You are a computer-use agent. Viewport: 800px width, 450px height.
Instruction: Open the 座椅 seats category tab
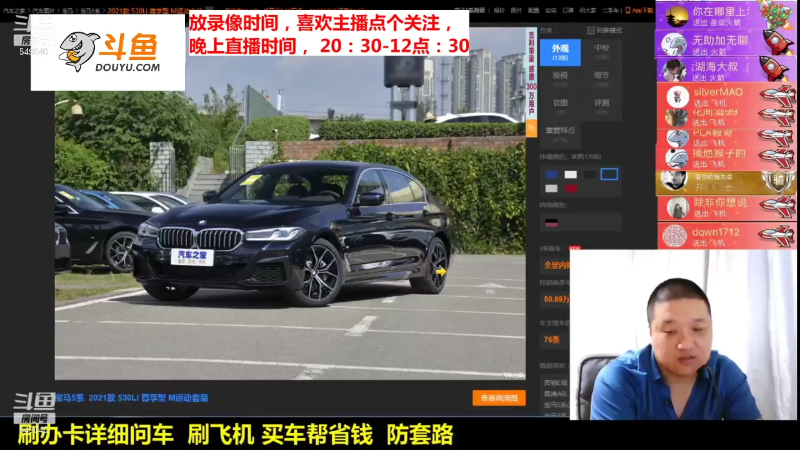[560, 79]
